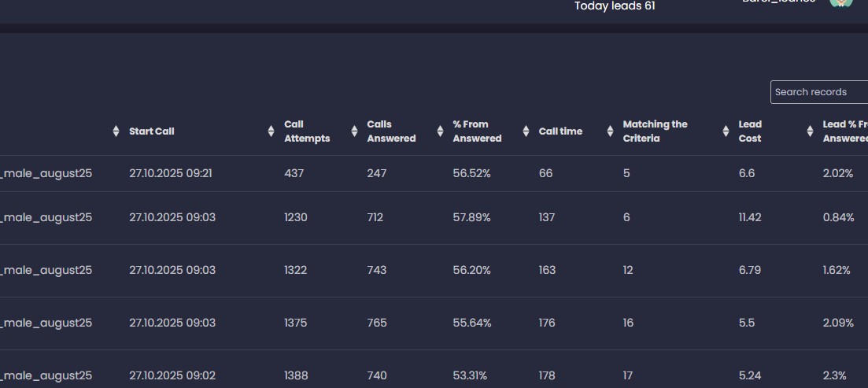Click the Start Call column header text
Image resolution: width=868 pixels, height=388 pixels.
tap(152, 131)
